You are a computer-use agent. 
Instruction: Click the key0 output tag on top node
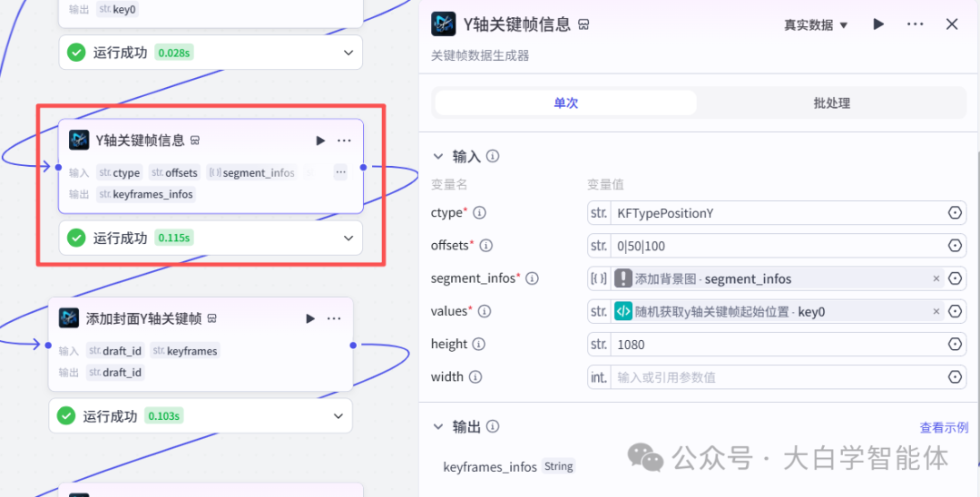pos(117,9)
